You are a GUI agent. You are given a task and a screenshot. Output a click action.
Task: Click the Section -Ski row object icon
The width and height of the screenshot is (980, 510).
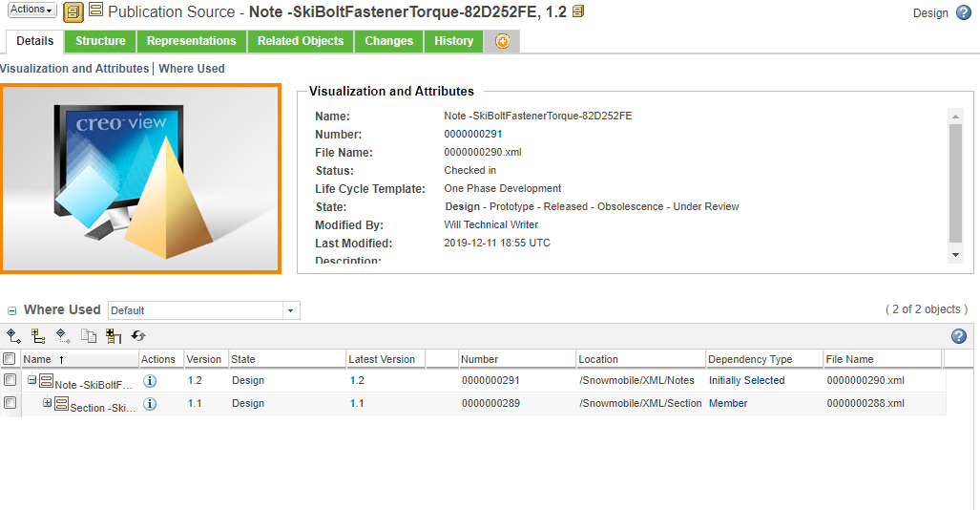coord(61,404)
